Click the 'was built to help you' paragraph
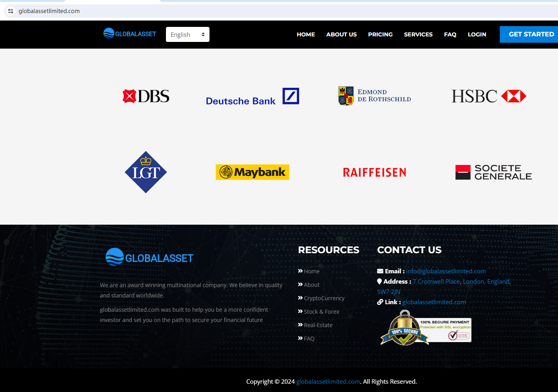The height and width of the screenshot is (392, 558). [x=184, y=315]
